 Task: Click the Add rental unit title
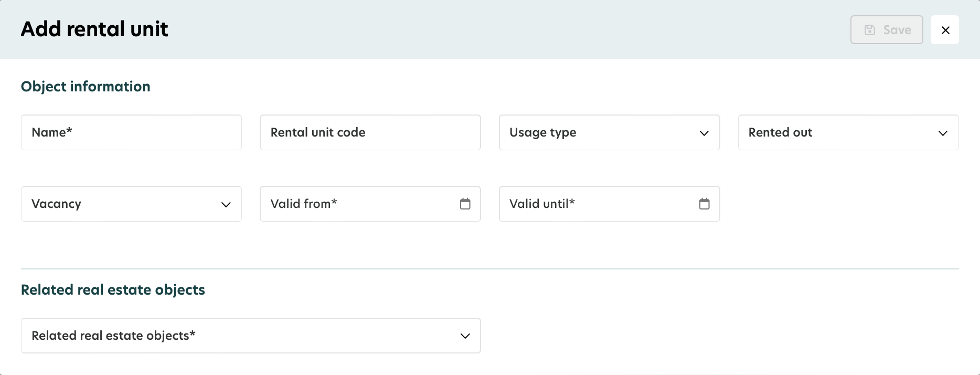click(x=94, y=29)
